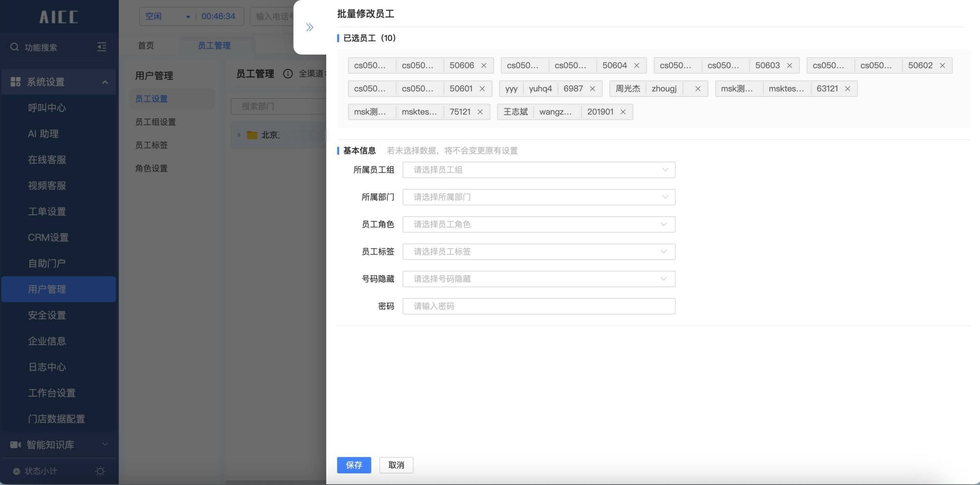This screenshot has width=980, height=485.
Task: Cancel the batch employee edit
Action: [x=396, y=465]
